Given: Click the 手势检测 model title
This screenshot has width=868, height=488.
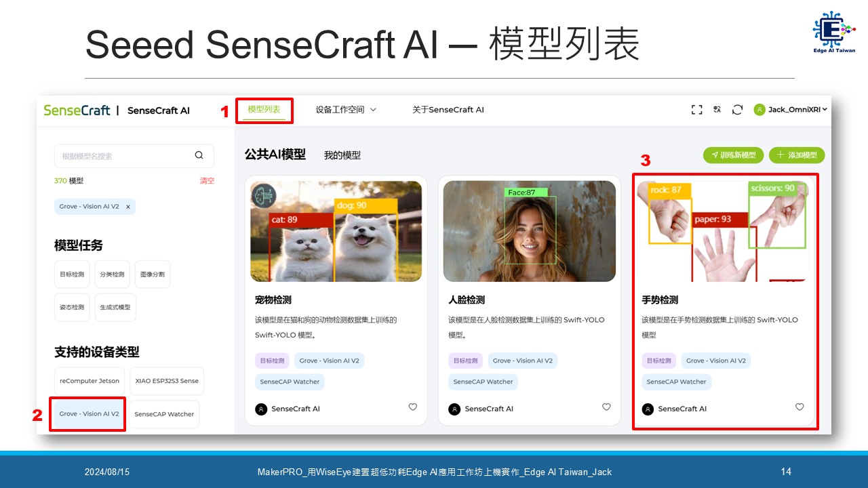Looking at the screenshot, I should [x=660, y=300].
